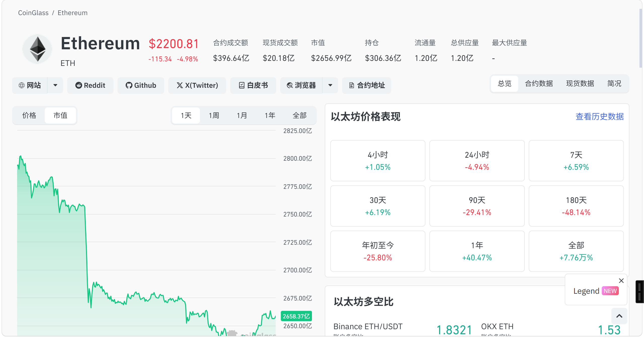Switch to the 现货数据 tab
The width and height of the screenshot is (644, 338).
tap(580, 83)
